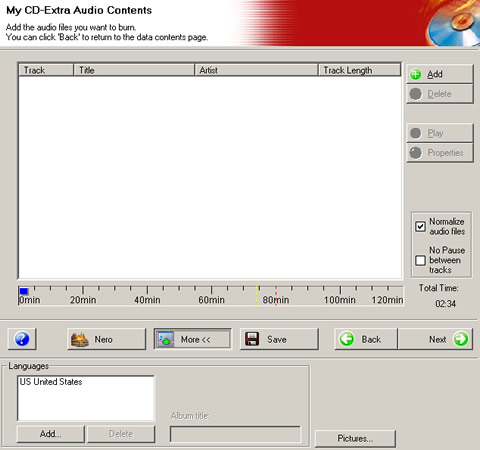The width and height of the screenshot is (480, 450).
Task: Sort list by Track column header
Action: tap(46, 70)
